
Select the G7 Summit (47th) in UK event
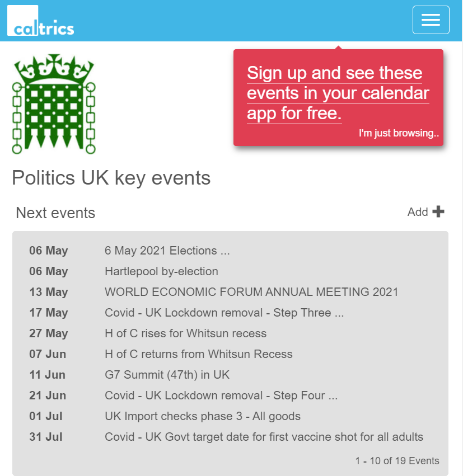(x=167, y=375)
